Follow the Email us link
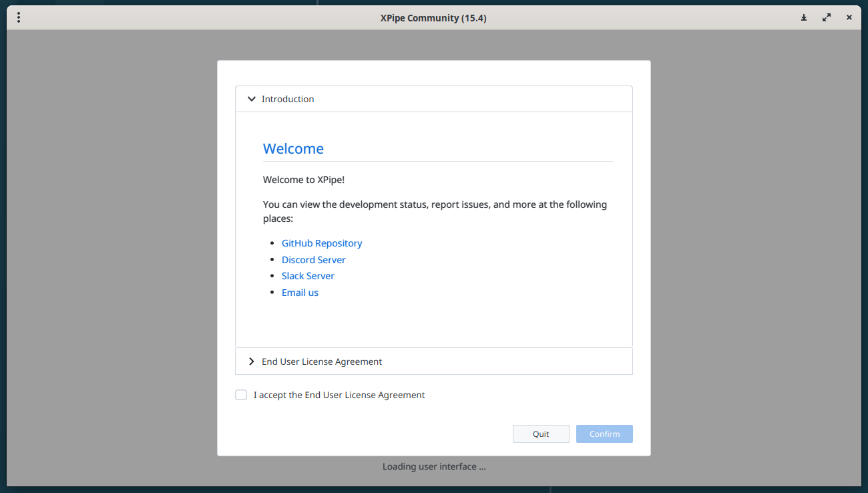The height and width of the screenshot is (493, 868). (x=300, y=293)
